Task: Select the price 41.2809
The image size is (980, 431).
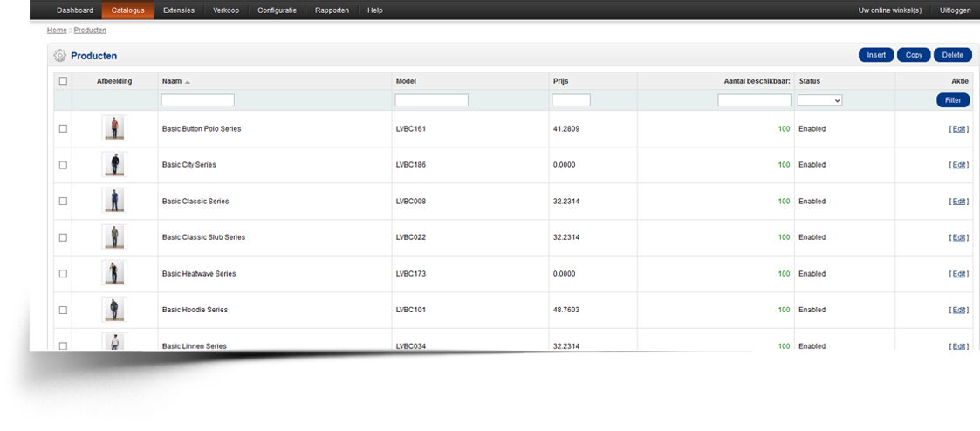Action: (x=566, y=128)
